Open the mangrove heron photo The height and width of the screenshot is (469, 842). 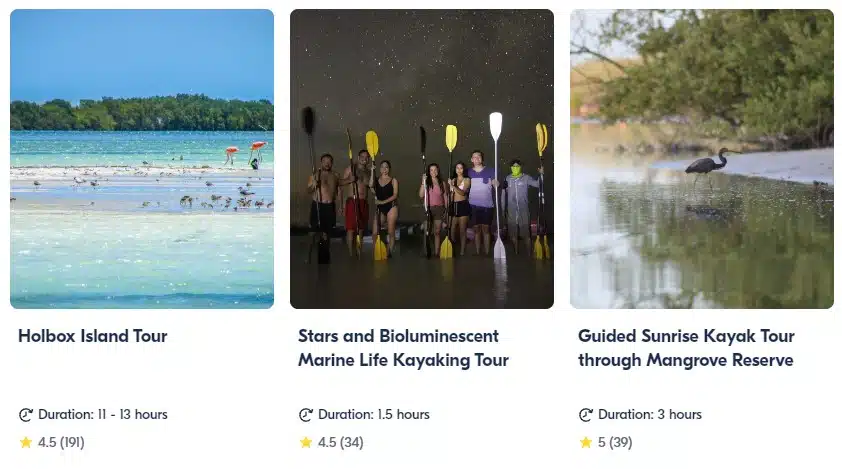(702, 158)
